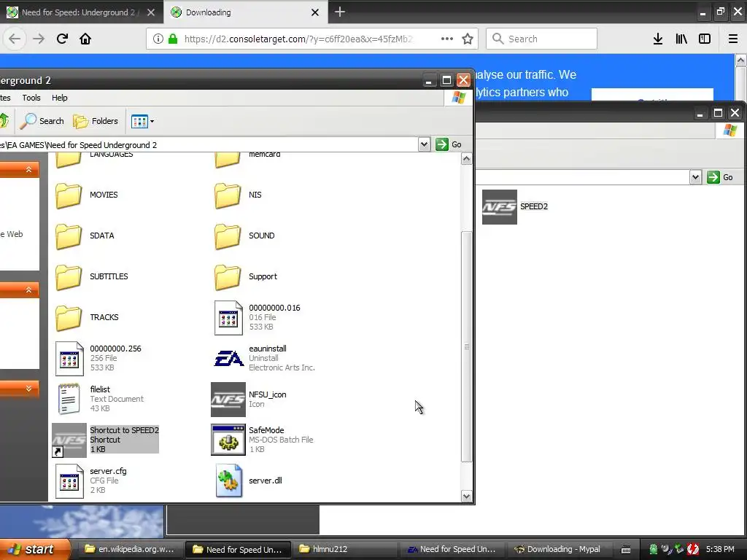Screen dimensions: 747x560
Task: Open the browser hamburger menu
Action: (733, 39)
